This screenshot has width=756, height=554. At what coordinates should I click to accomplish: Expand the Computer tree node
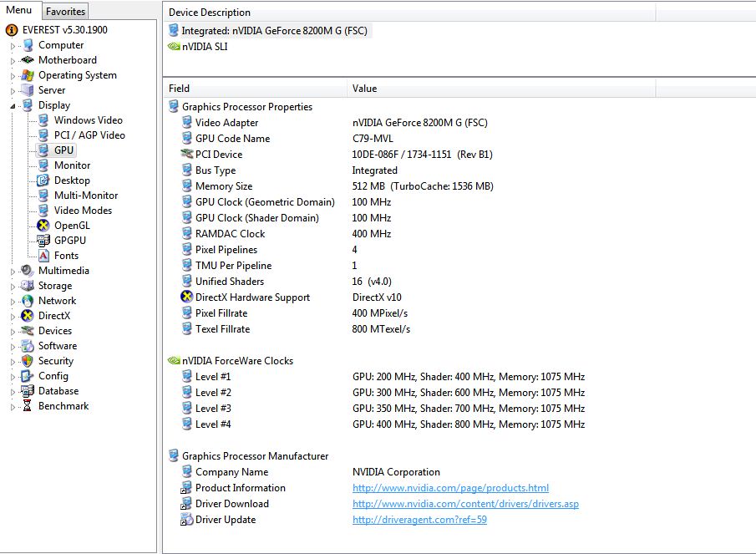point(13,46)
